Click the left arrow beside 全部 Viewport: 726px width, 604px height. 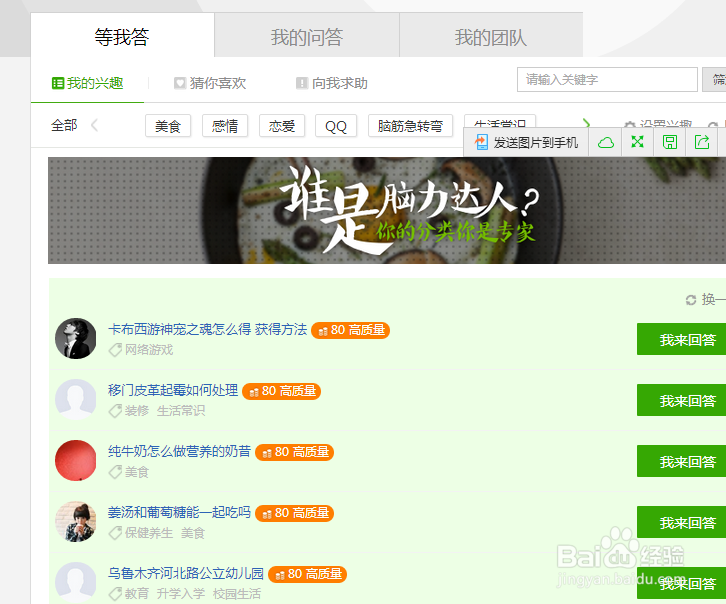(94, 125)
